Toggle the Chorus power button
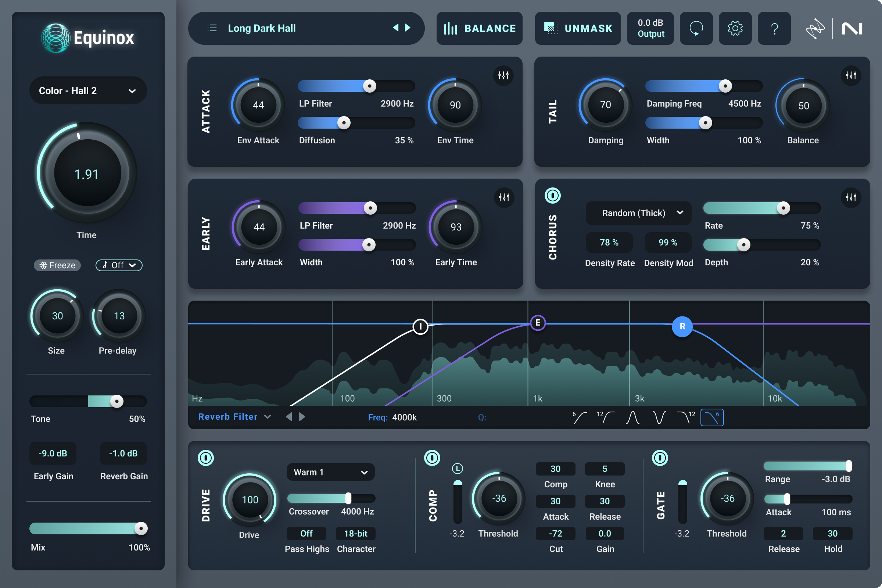882x588 pixels. click(x=552, y=196)
